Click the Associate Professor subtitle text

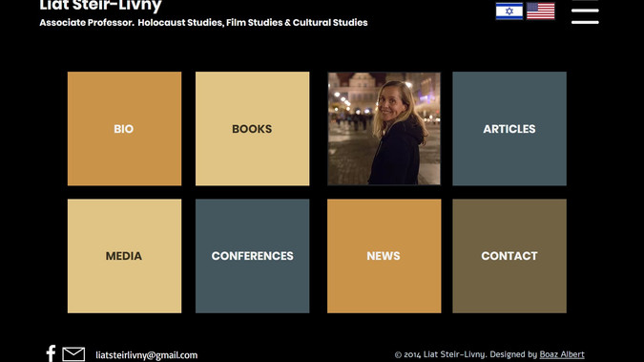point(204,23)
